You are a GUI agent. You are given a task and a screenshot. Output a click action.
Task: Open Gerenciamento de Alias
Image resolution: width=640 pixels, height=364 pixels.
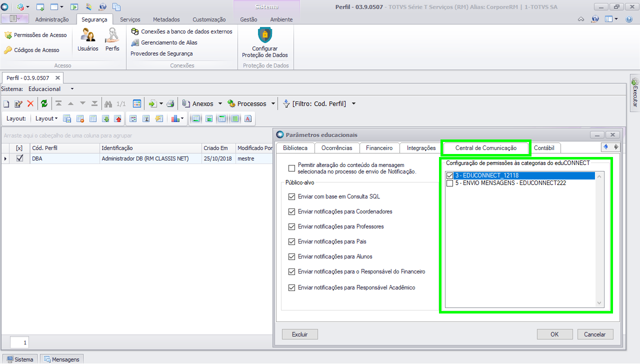[x=165, y=42]
